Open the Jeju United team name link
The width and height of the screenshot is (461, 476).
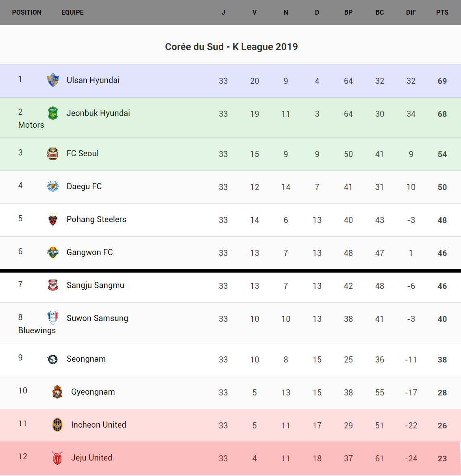91,458
